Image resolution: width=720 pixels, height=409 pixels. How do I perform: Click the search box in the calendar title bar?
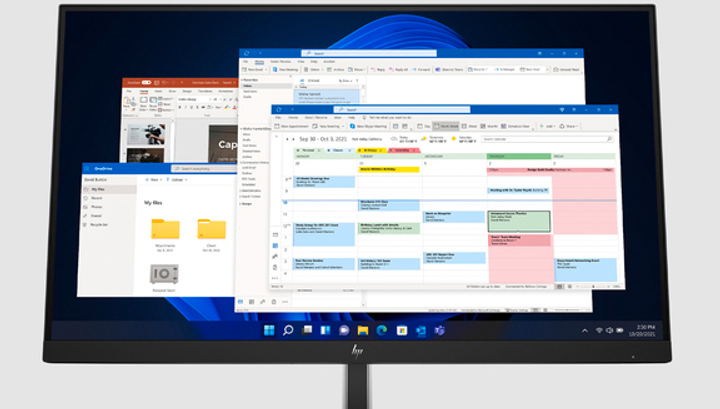402,110
